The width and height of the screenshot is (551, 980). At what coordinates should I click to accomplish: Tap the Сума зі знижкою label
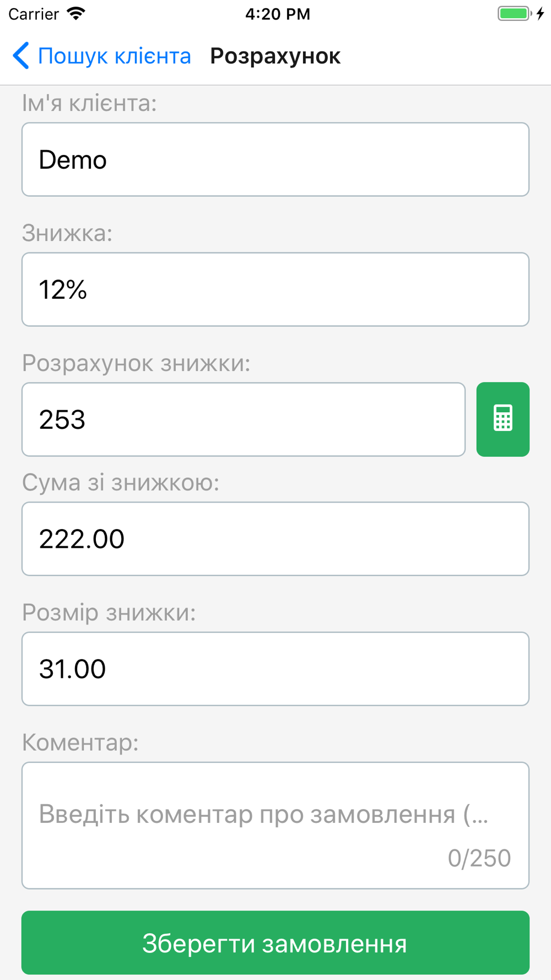(121, 482)
